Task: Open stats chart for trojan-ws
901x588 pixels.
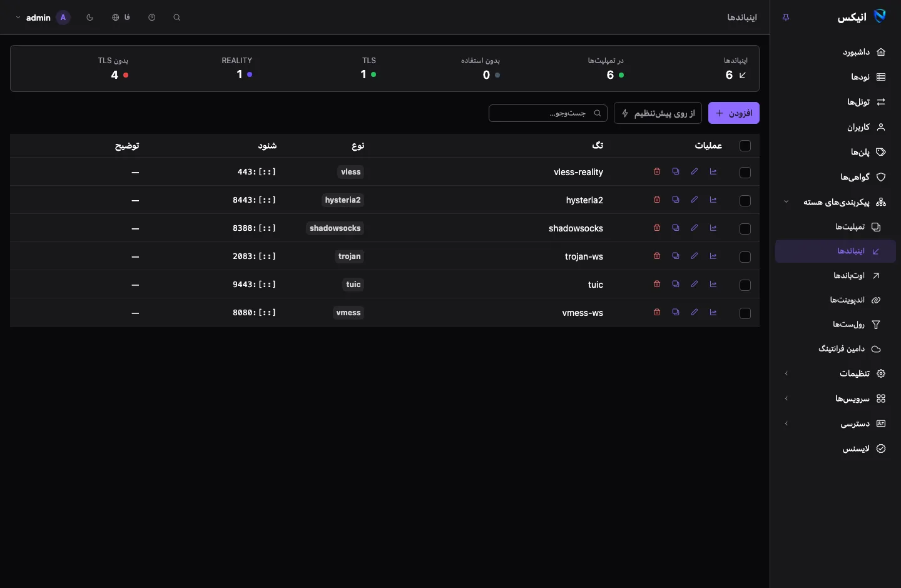Action: (713, 256)
